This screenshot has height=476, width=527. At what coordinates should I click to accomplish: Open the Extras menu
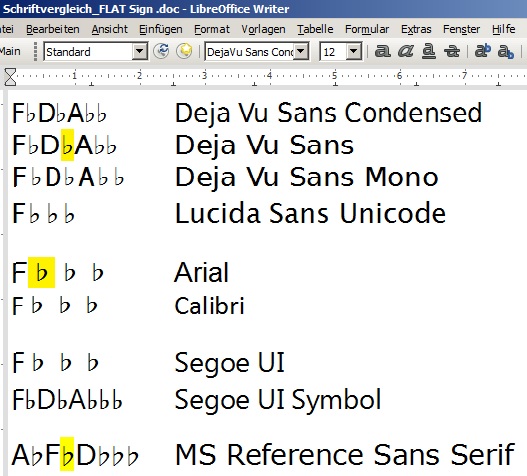click(416, 29)
